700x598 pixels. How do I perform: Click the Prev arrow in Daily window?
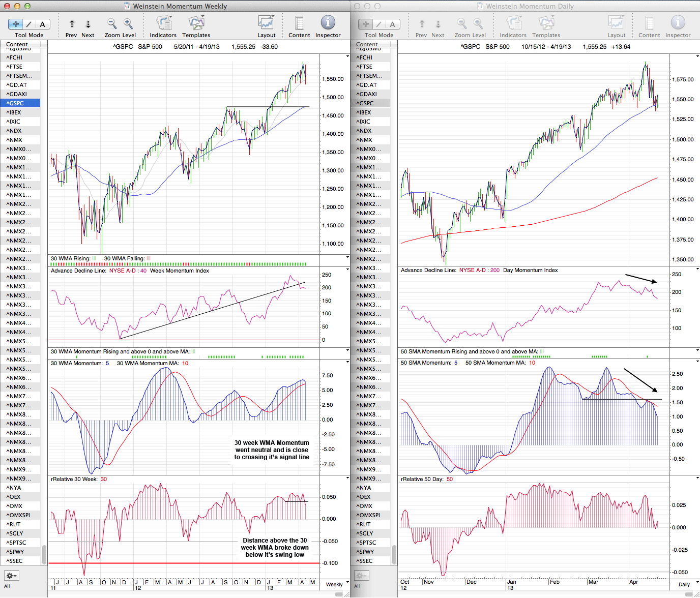(422, 24)
